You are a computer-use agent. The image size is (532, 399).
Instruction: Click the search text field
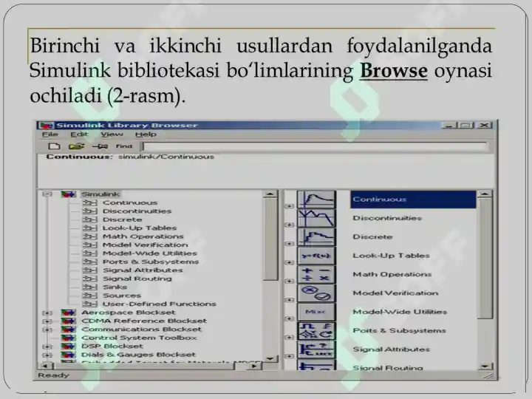pos(315,146)
